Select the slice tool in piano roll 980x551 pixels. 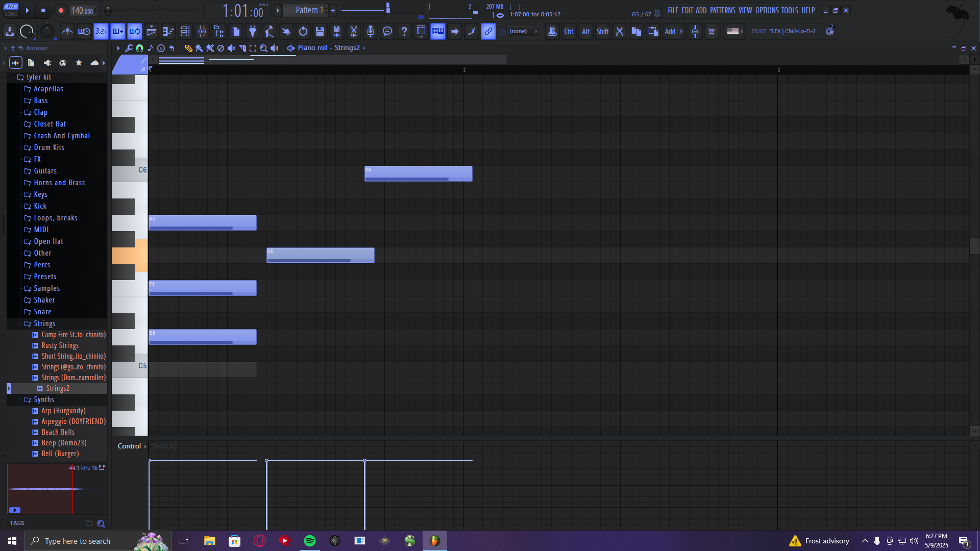tap(242, 48)
